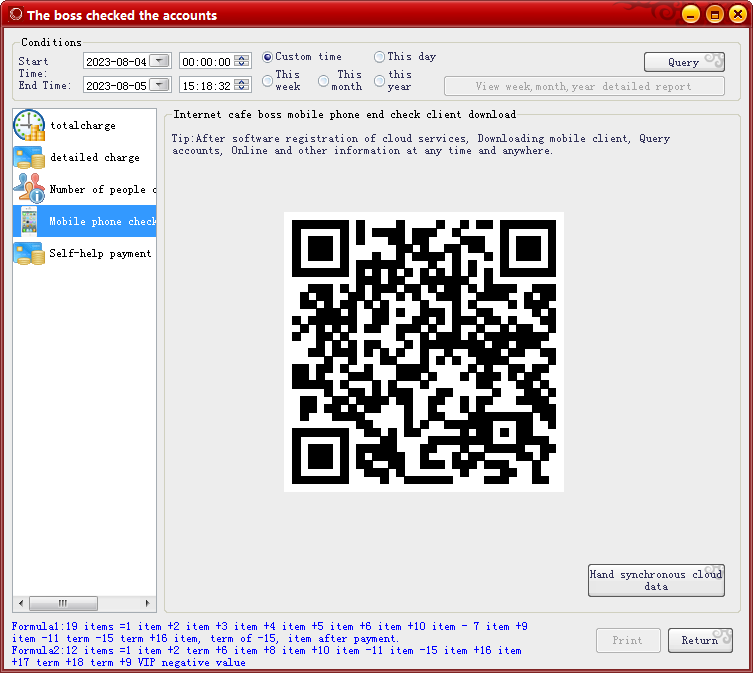Click the Formula1 text line
This screenshot has width=753, height=673.
point(270,632)
